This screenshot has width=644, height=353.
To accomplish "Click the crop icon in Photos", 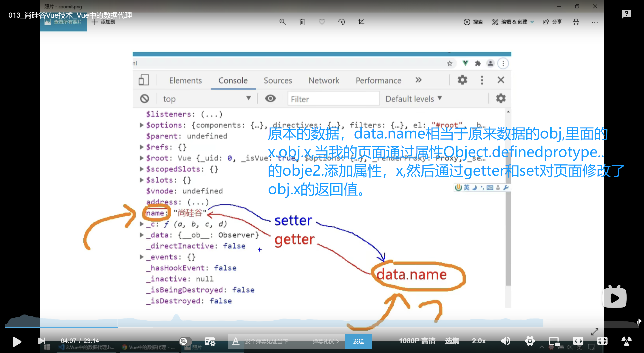I will (x=361, y=22).
